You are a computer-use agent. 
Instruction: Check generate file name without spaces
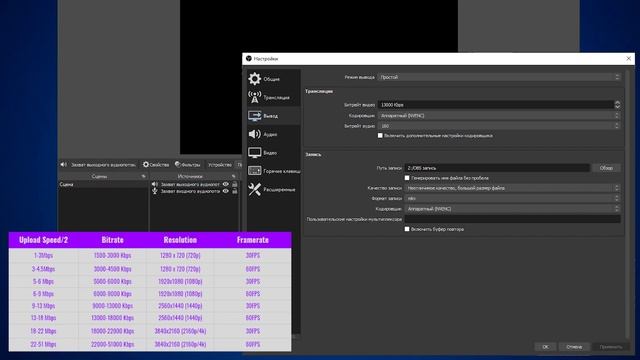407,178
